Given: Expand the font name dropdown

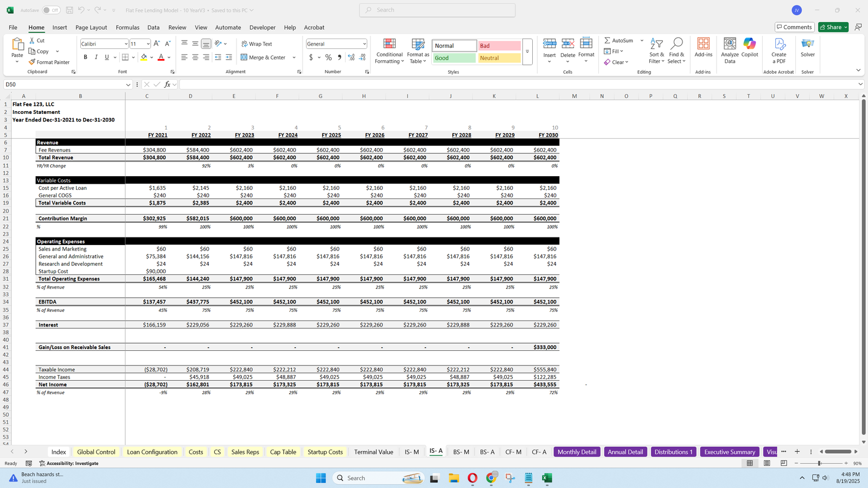Looking at the screenshot, I should 126,44.
